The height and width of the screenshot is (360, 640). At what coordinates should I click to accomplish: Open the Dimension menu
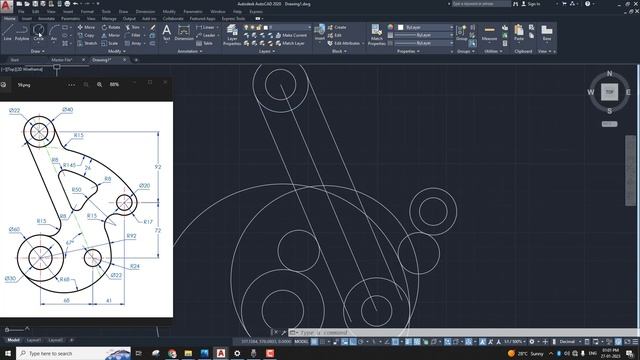click(x=145, y=11)
